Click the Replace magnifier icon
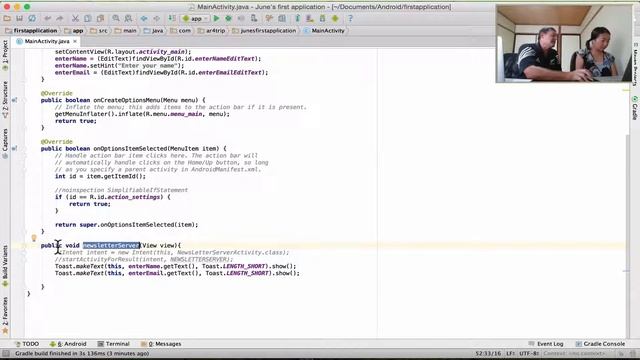 [x=128, y=18]
